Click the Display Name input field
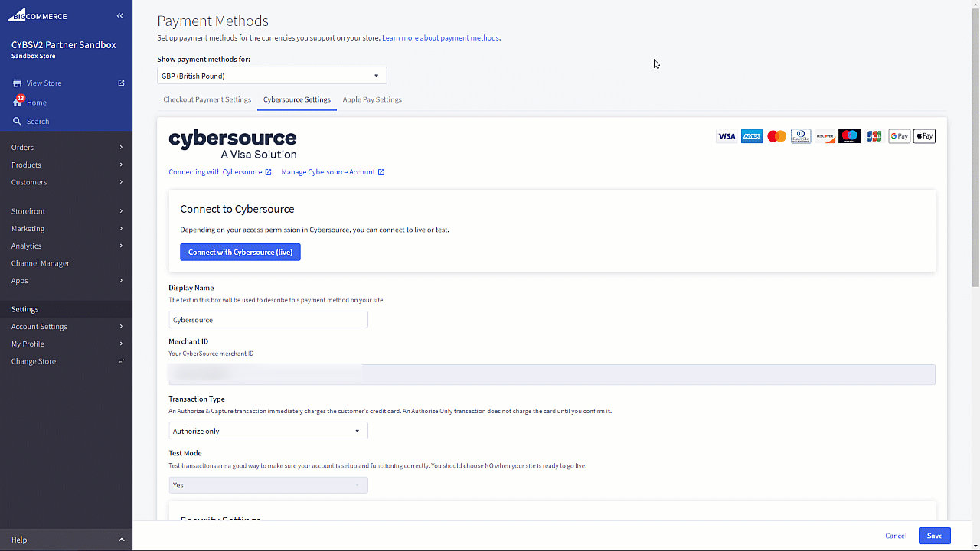 click(x=268, y=320)
